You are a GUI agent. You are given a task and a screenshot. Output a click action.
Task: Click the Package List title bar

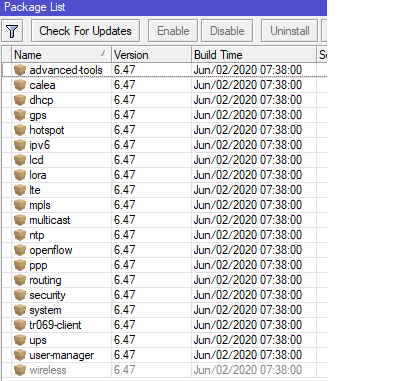click(x=163, y=7)
